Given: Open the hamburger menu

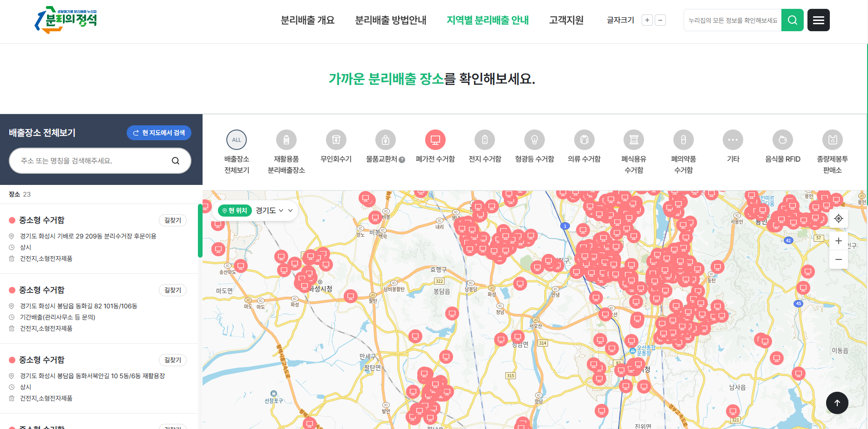Looking at the screenshot, I should point(819,20).
